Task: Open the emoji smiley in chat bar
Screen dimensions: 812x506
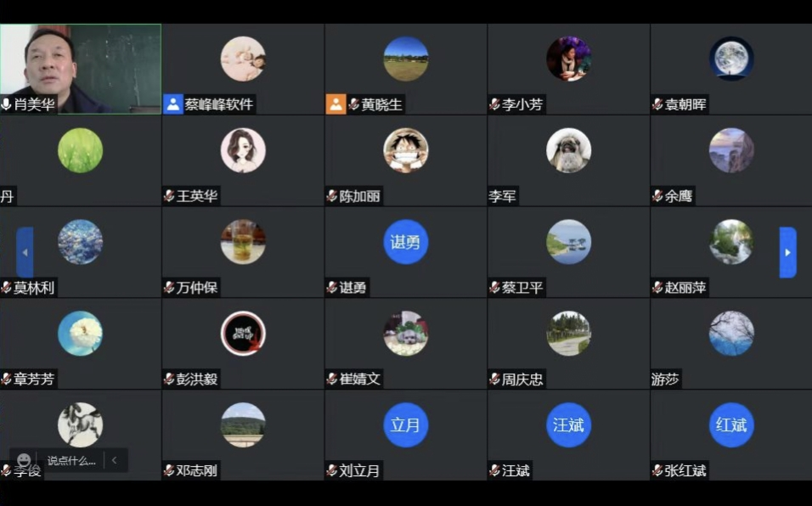Action: 24,460
